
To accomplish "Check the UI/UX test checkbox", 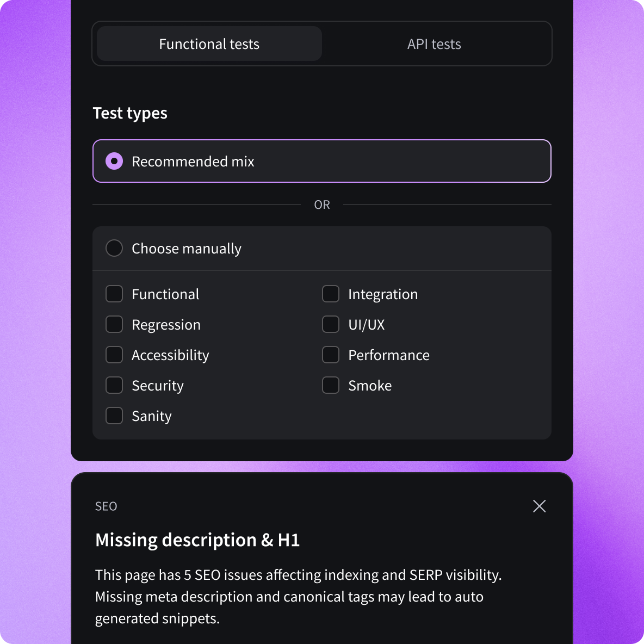I will (x=331, y=324).
